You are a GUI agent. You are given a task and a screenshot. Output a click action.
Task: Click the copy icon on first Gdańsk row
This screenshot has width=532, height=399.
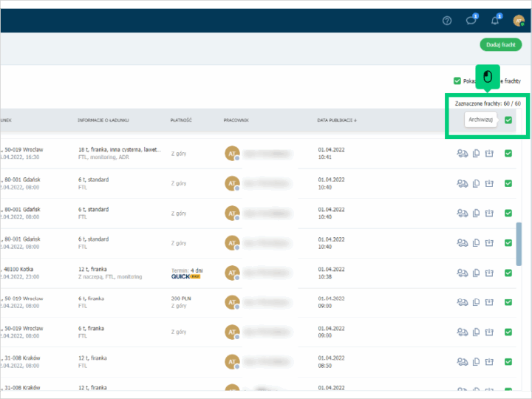click(x=477, y=183)
